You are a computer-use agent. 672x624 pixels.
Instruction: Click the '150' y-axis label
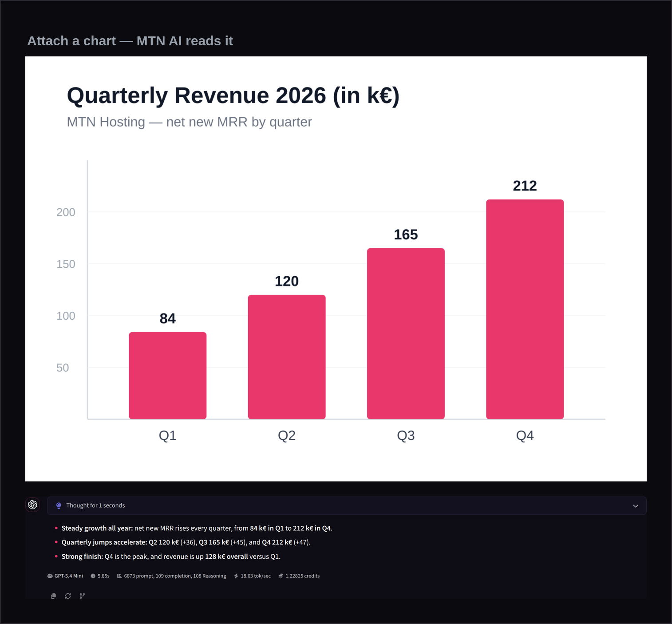[x=66, y=264]
